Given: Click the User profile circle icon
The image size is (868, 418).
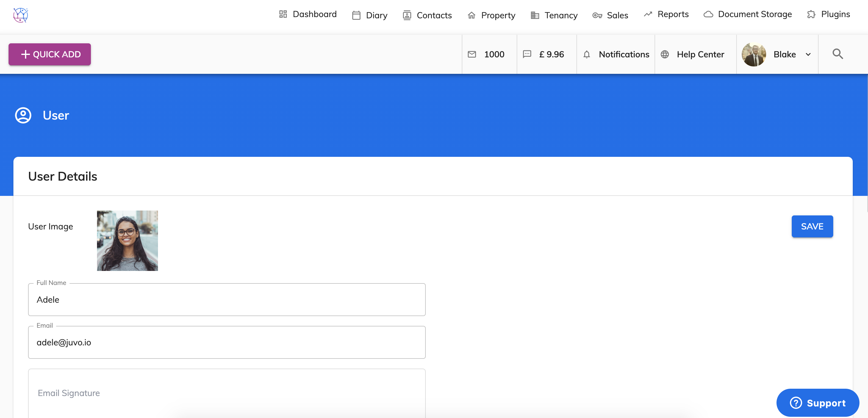Looking at the screenshot, I should pos(23,115).
